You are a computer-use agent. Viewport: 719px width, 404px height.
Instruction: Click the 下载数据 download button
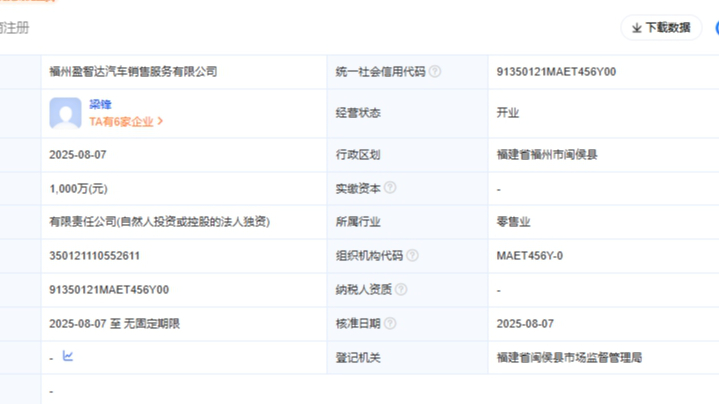coord(661,28)
